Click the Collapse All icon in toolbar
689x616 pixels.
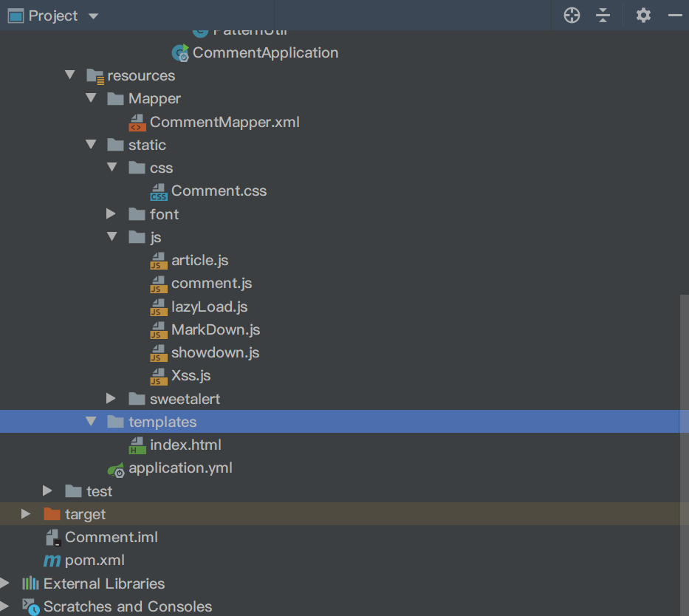coord(603,16)
